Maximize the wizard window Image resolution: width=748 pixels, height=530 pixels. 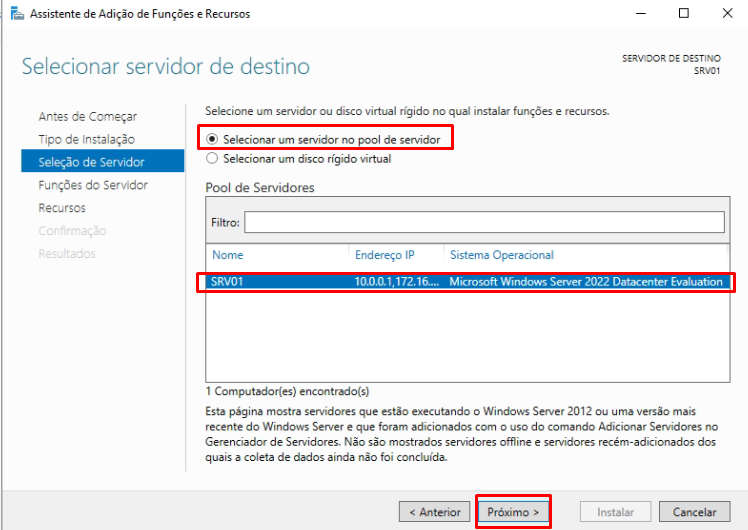684,14
